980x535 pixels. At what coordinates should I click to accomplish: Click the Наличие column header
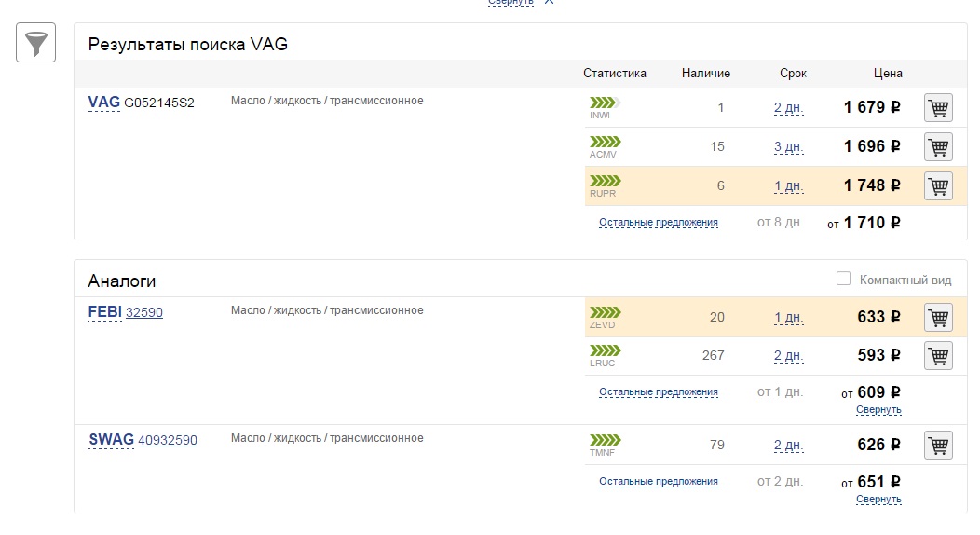tap(705, 73)
